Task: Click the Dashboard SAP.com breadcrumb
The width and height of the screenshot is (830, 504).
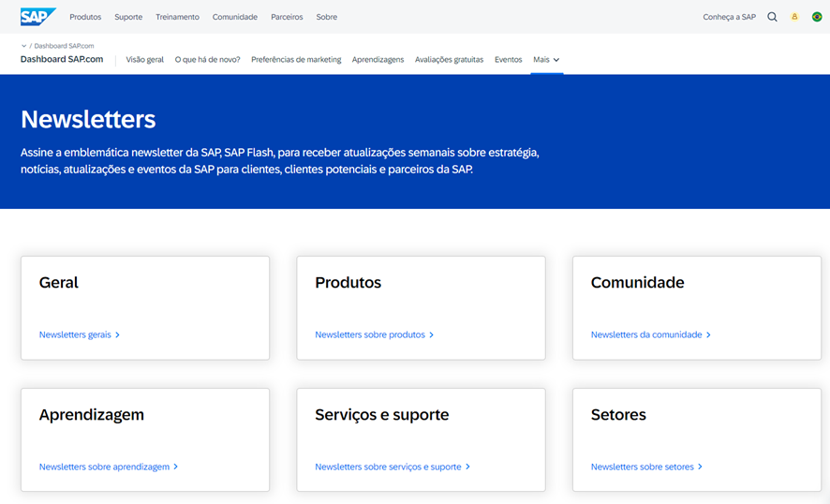Action: click(x=64, y=46)
